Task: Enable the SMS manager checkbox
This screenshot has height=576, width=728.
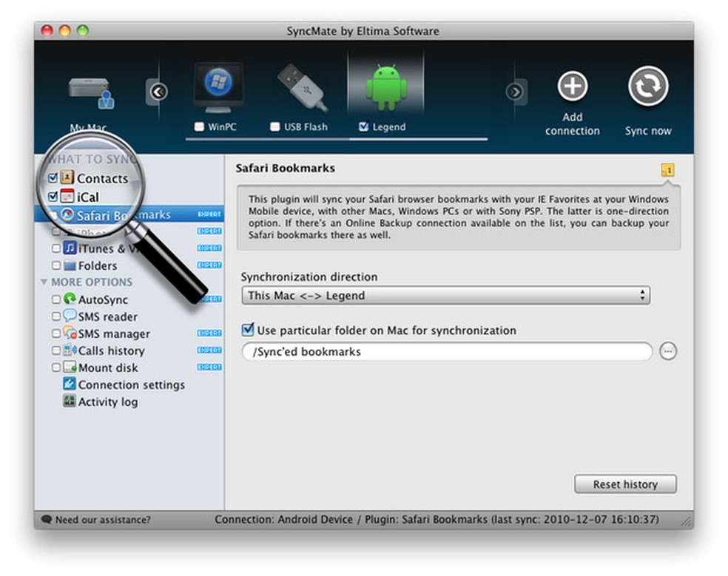Action: click(x=56, y=333)
